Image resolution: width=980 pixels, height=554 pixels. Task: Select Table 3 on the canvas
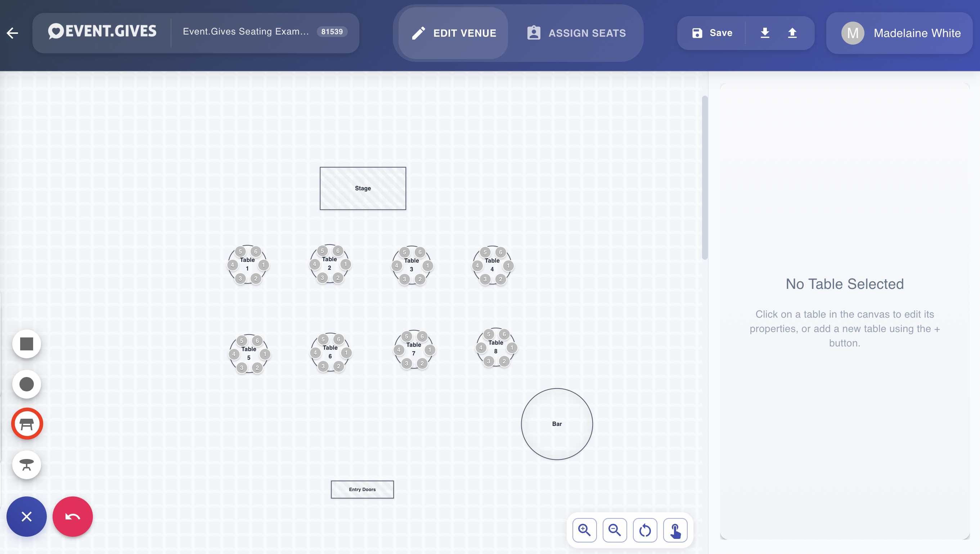(412, 265)
